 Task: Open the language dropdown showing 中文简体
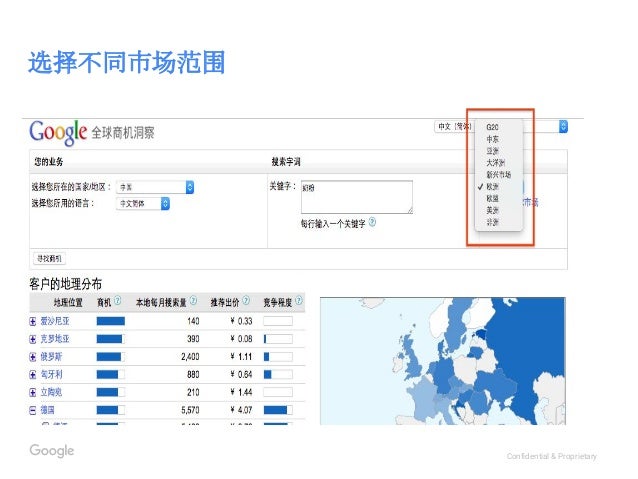(x=143, y=203)
